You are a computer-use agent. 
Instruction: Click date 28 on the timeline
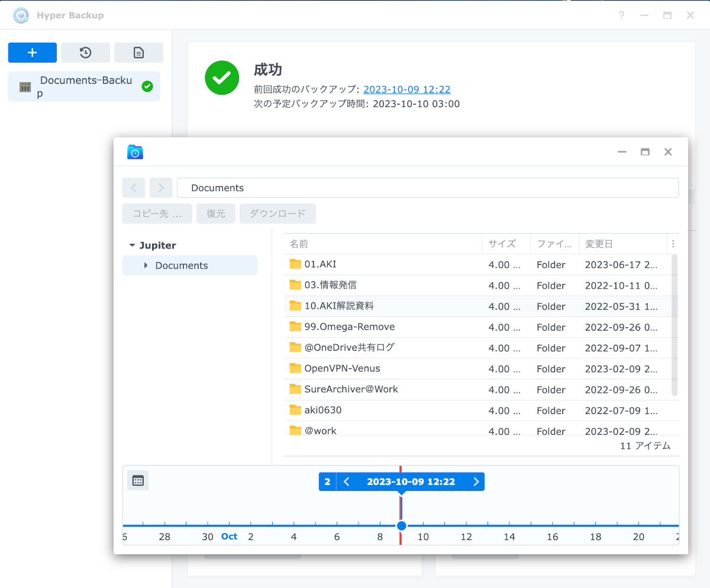[164, 537]
